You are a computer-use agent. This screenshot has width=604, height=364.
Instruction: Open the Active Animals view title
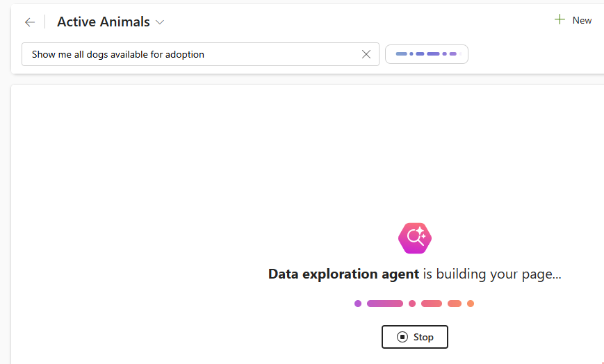[104, 22]
